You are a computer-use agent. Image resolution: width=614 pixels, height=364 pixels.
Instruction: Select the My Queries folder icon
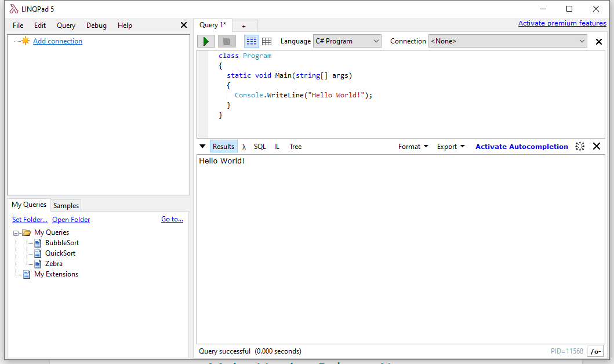(26, 232)
